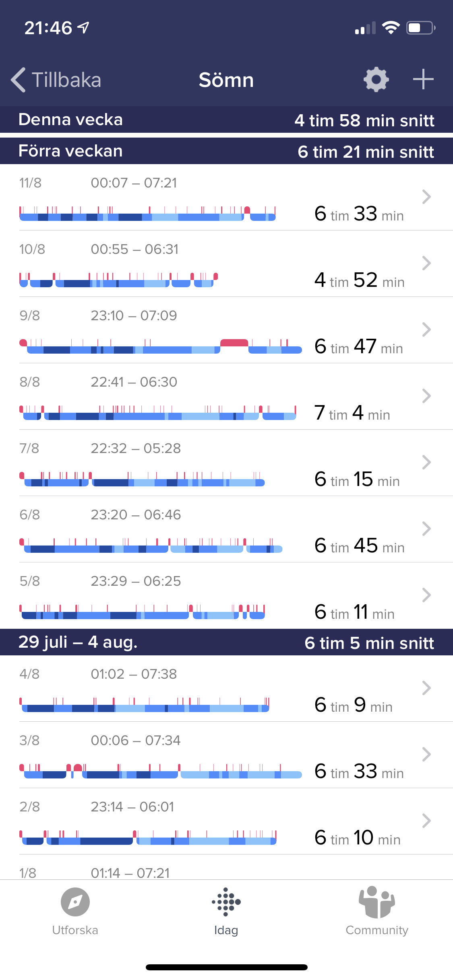Tap the back chevron icon
The width and height of the screenshot is (453, 980).
[x=18, y=80]
